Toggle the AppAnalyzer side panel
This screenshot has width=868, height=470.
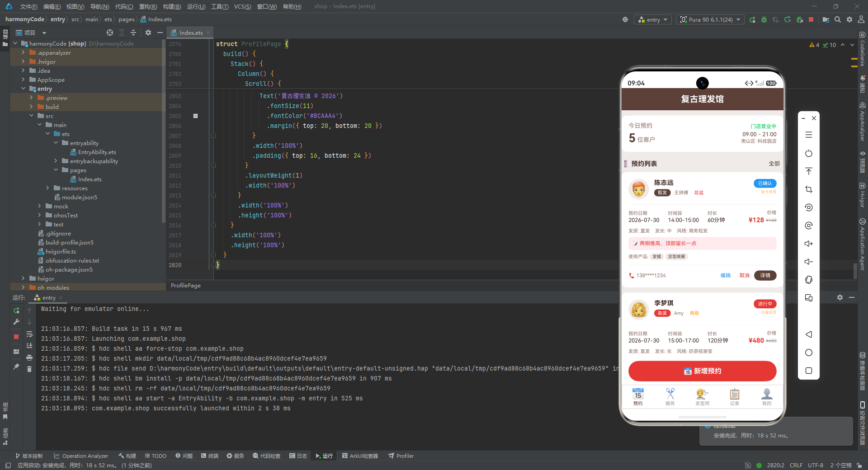click(x=863, y=122)
